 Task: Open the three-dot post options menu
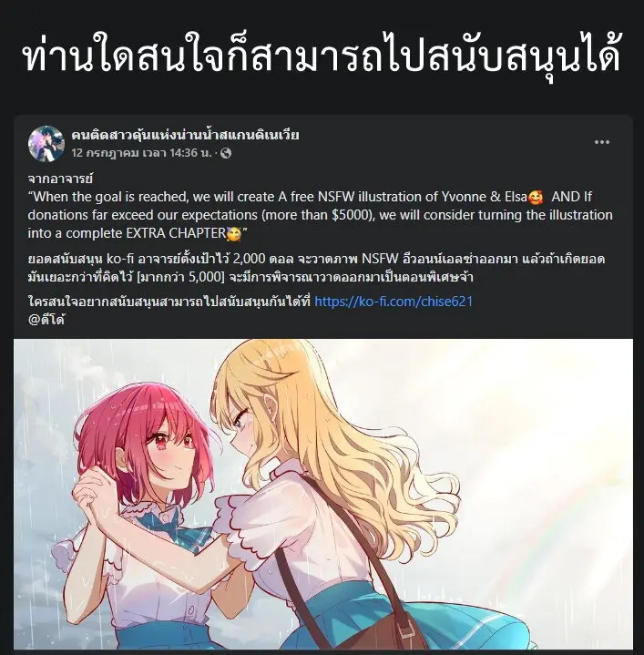(602, 142)
